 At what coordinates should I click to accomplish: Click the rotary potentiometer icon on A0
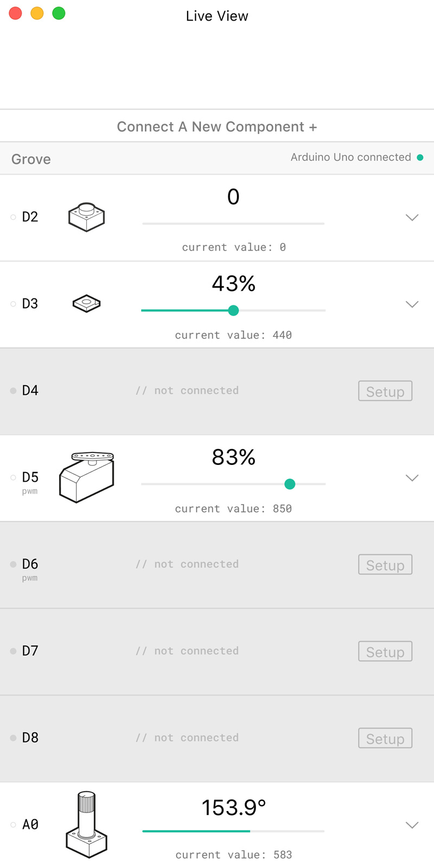[87, 825]
